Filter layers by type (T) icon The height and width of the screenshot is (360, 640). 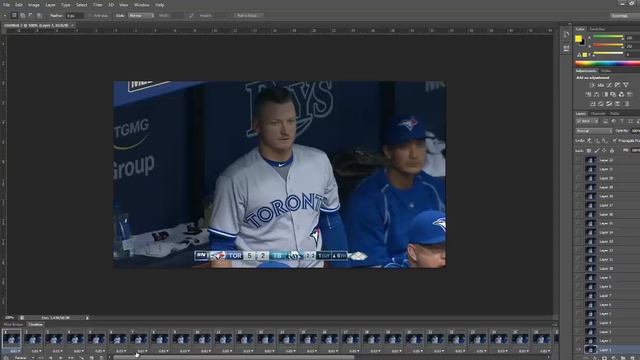click(x=622, y=121)
